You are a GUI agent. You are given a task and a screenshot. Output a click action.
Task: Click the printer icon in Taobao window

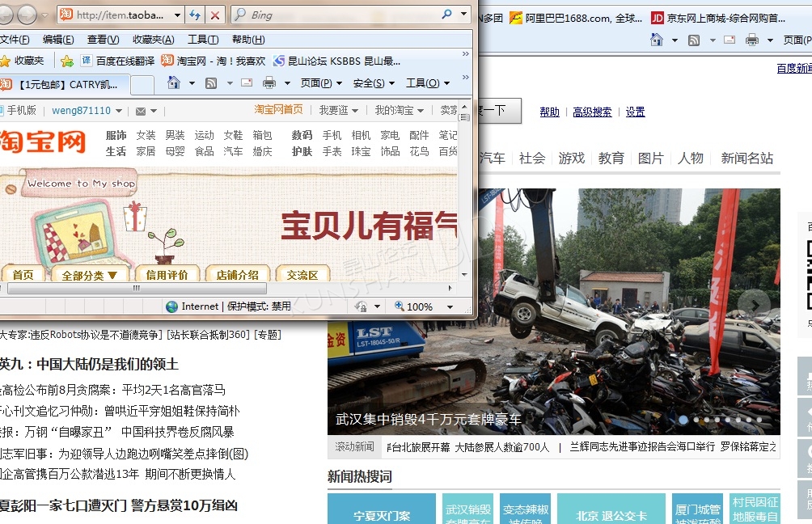click(x=269, y=82)
